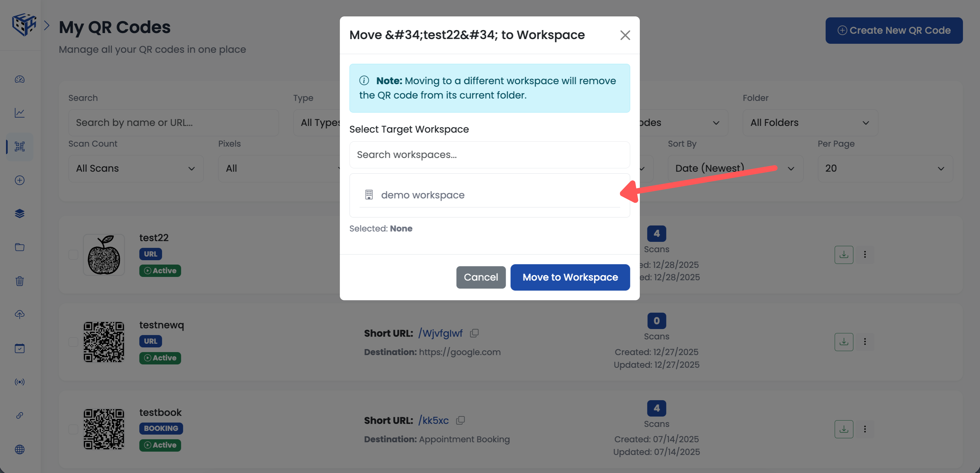Open the Bookings calendar sidebar icon
Image resolution: width=980 pixels, height=473 pixels.
pos(19,348)
